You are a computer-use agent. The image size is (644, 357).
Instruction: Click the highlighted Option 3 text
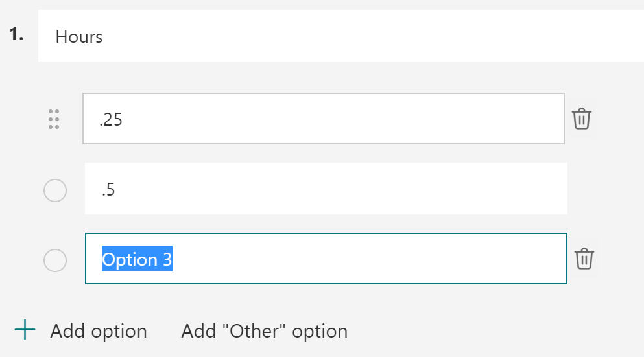pyautogui.click(x=137, y=259)
